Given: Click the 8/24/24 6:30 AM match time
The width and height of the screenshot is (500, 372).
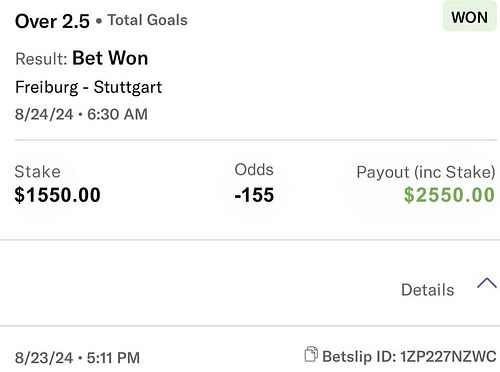Looking at the screenshot, I should [x=81, y=114].
